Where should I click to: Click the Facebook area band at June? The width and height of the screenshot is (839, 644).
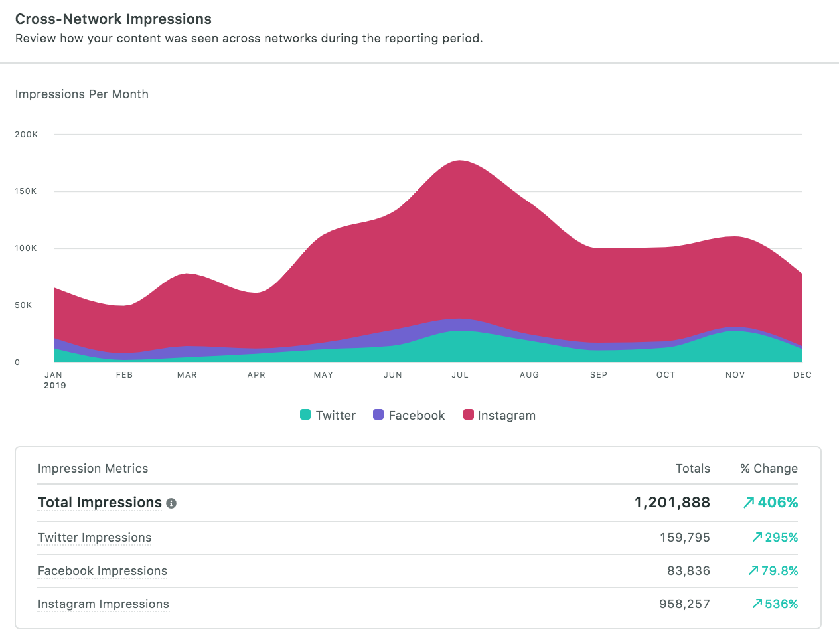[393, 337]
